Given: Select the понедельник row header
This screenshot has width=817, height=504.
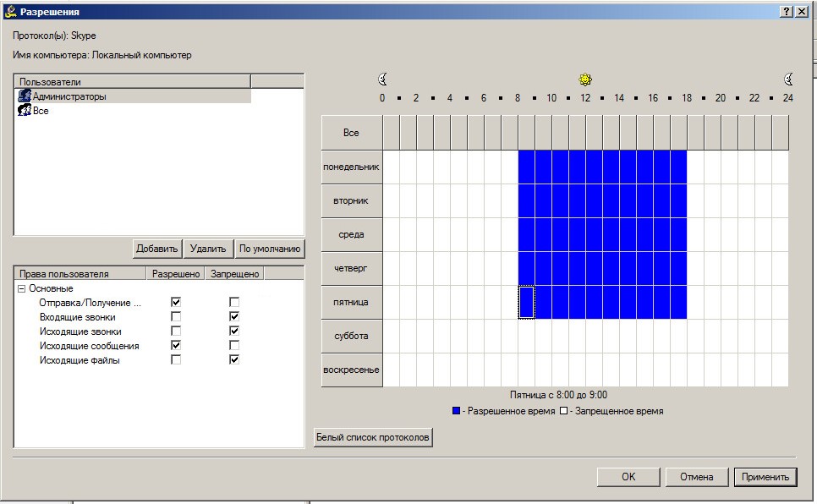Looking at the screenshot, I should tap(352, 167).
